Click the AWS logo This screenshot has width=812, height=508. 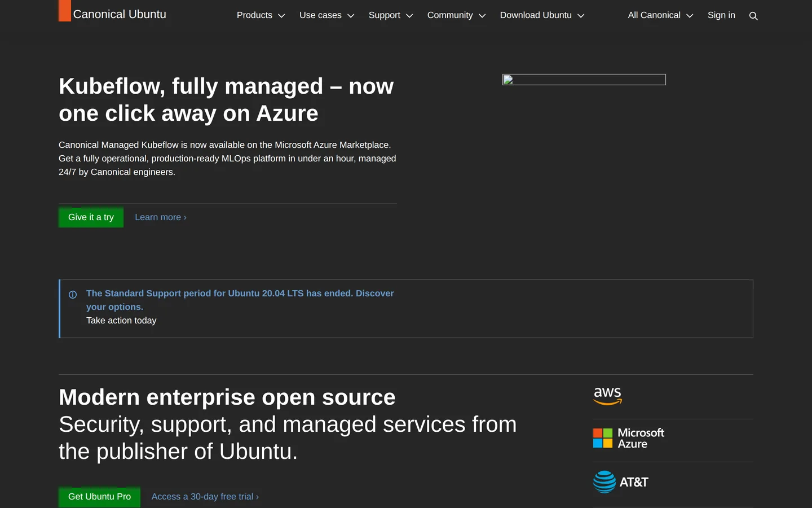tap(607, 396)
